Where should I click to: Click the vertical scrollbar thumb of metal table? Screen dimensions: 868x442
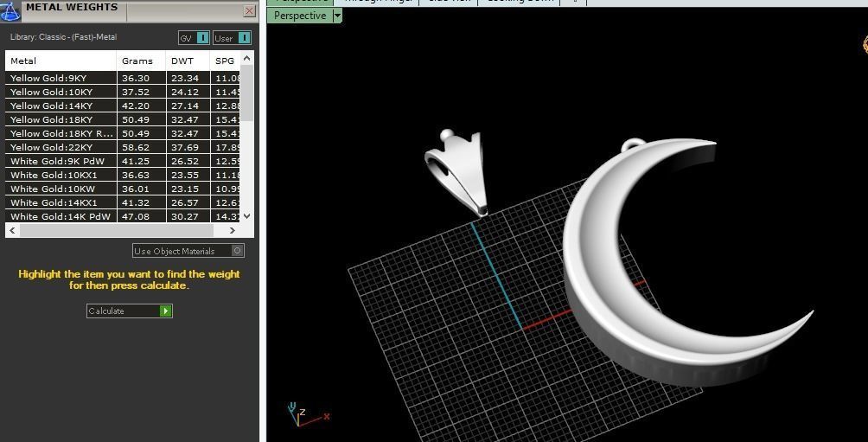(247, 93)
